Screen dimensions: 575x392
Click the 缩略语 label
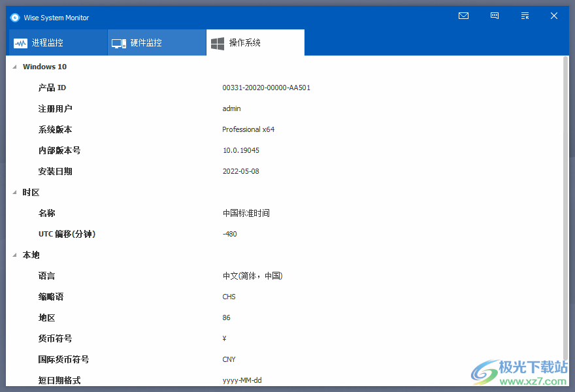point(51,297)
